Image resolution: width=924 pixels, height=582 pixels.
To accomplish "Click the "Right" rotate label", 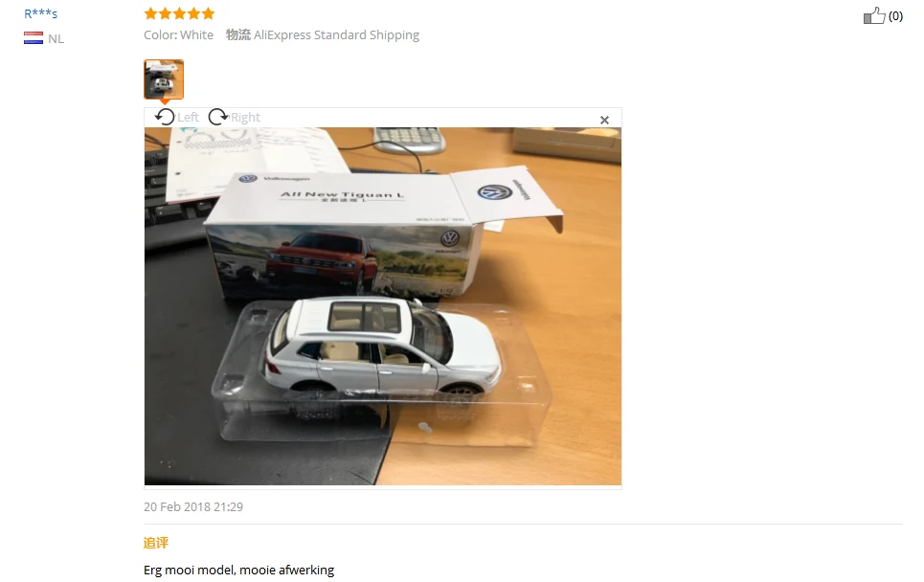I will [x=246, y=117].
